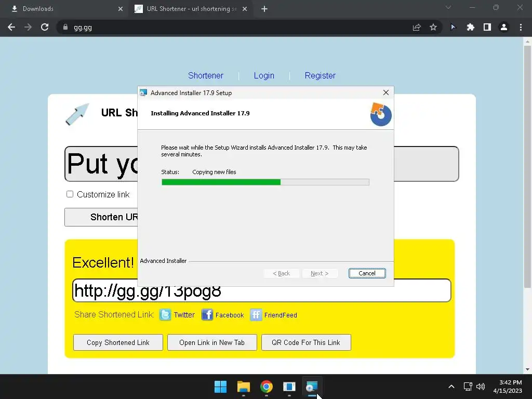Click the share this page icon

(417, 27)
